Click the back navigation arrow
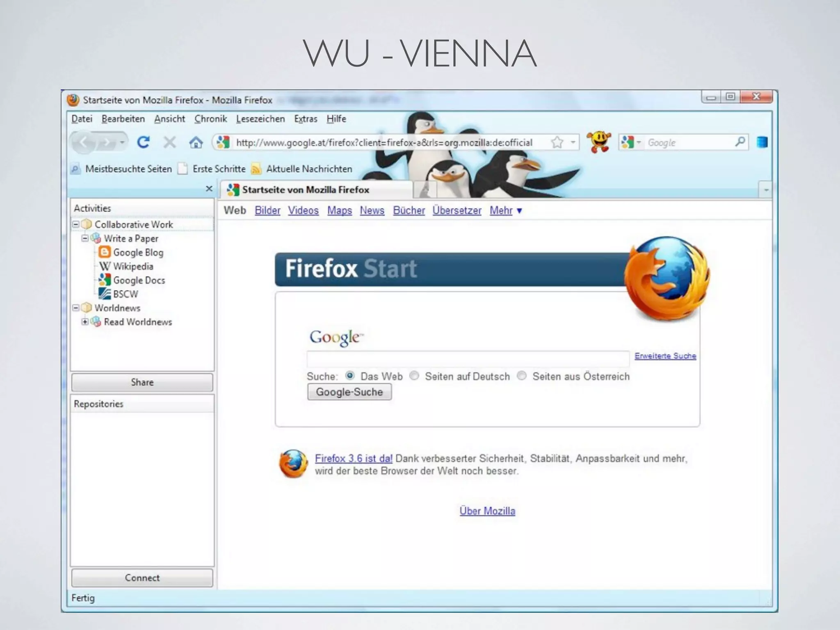 click(x=84, y=142)
